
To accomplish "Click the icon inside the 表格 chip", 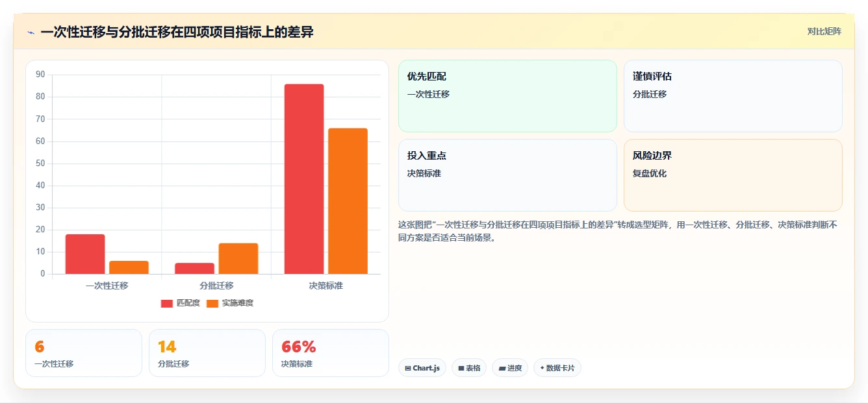I will [x=461, y=368].
